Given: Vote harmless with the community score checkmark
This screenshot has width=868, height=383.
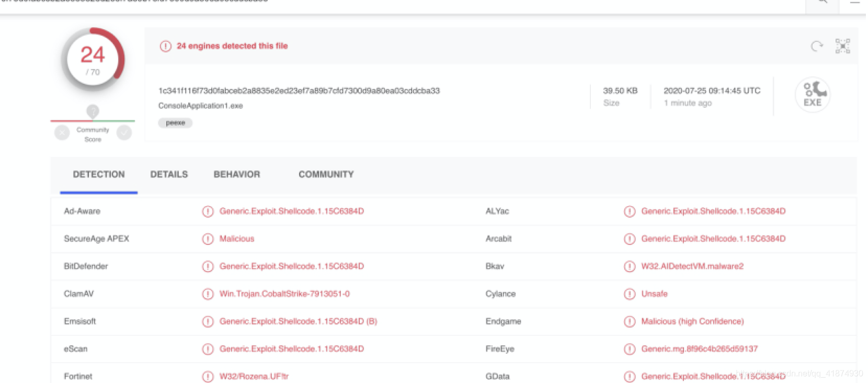Looking at the screenshot, I should pyautogui.click(x=124, y=133).
